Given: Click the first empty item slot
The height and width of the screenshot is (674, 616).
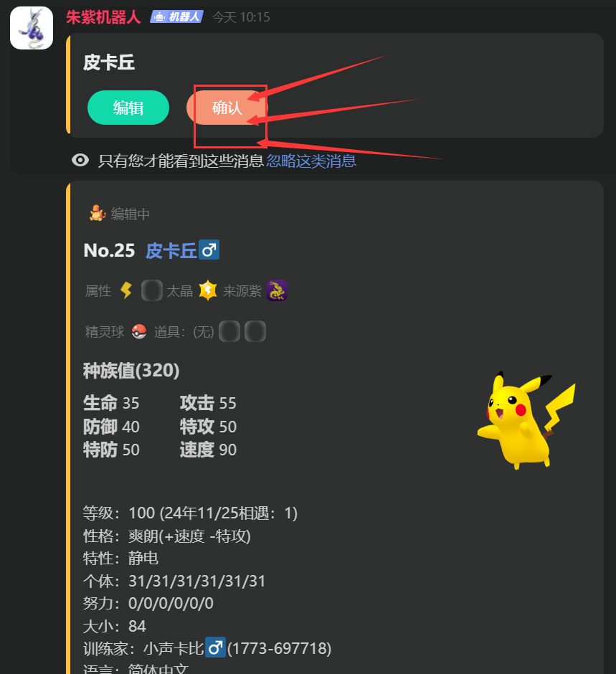Looking at the screenshot, I should 229,331.
